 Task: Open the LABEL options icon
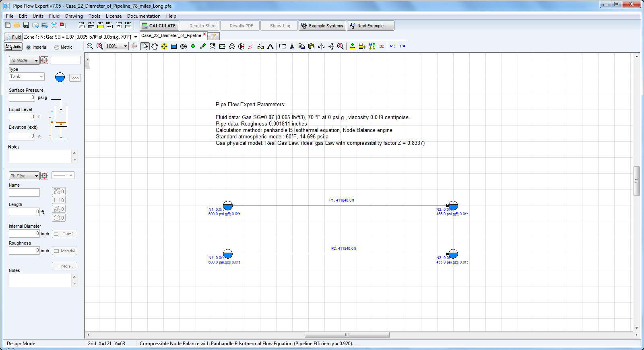pyautogui.click(x=109, y=25)
